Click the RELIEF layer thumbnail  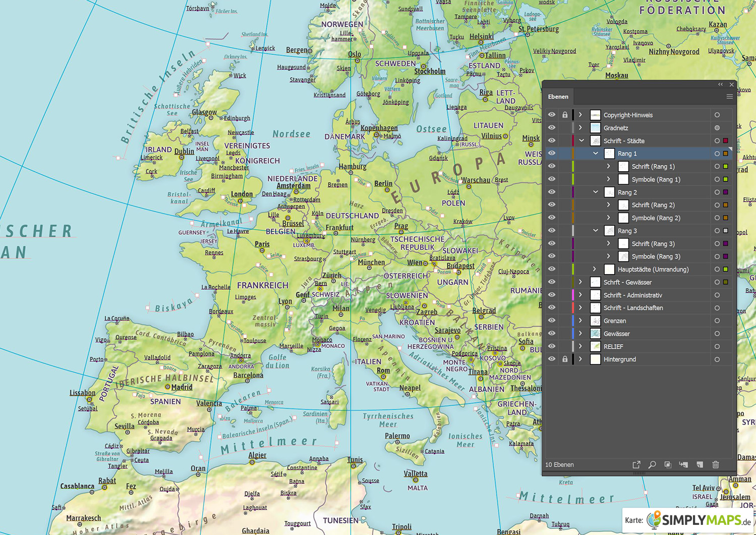(595, 346)
